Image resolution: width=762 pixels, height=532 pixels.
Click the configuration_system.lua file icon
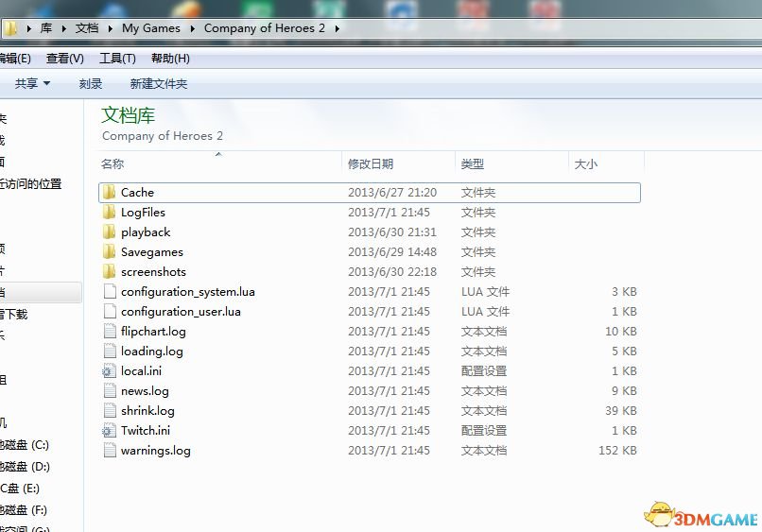110,291
